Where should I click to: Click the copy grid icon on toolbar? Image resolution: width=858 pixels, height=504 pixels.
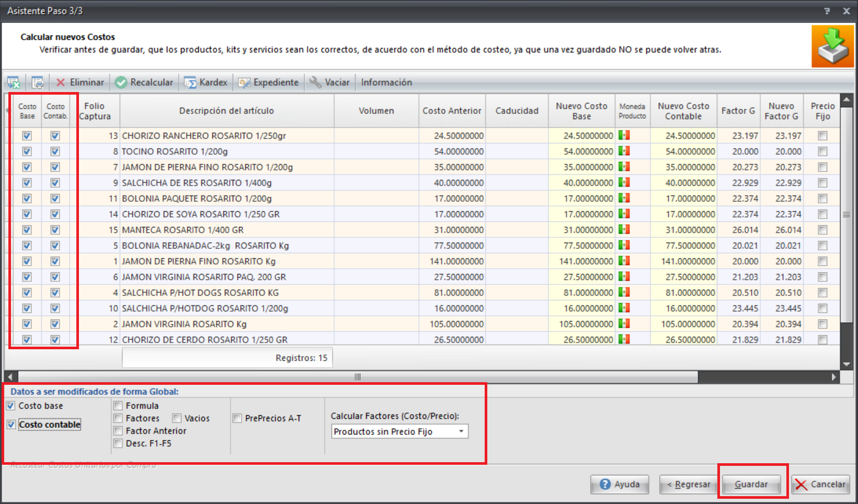[37, 82]
